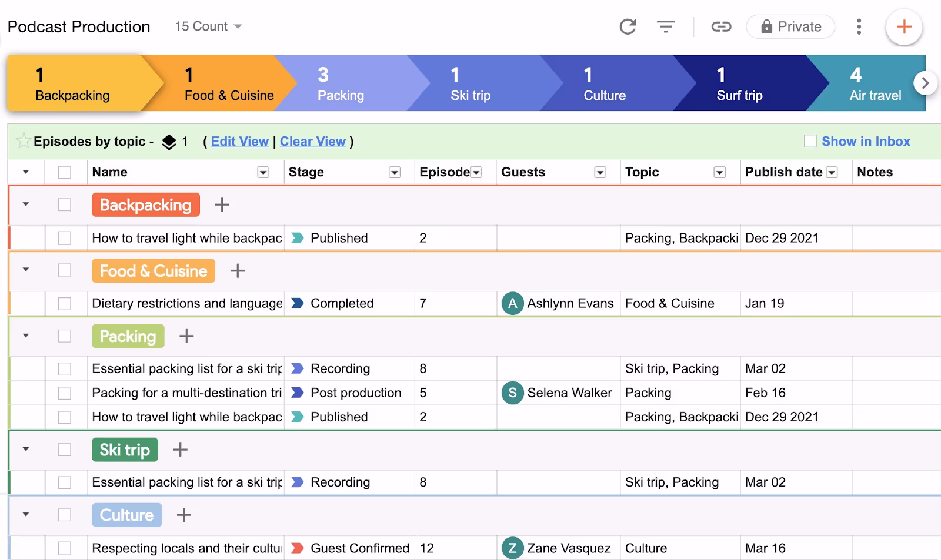
Task: Open the Stage column dropdown arrow
Action: click(x=395, y=172)
